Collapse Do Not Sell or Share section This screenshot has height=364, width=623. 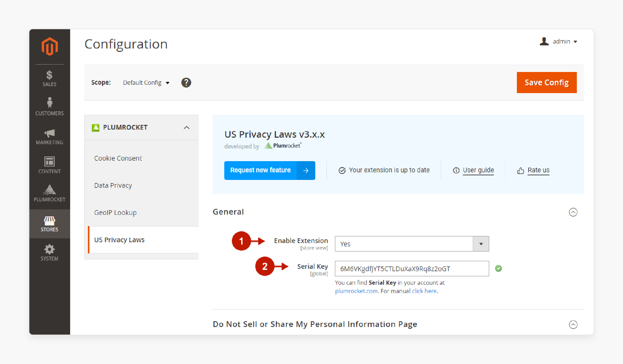(x=573, y=324)
